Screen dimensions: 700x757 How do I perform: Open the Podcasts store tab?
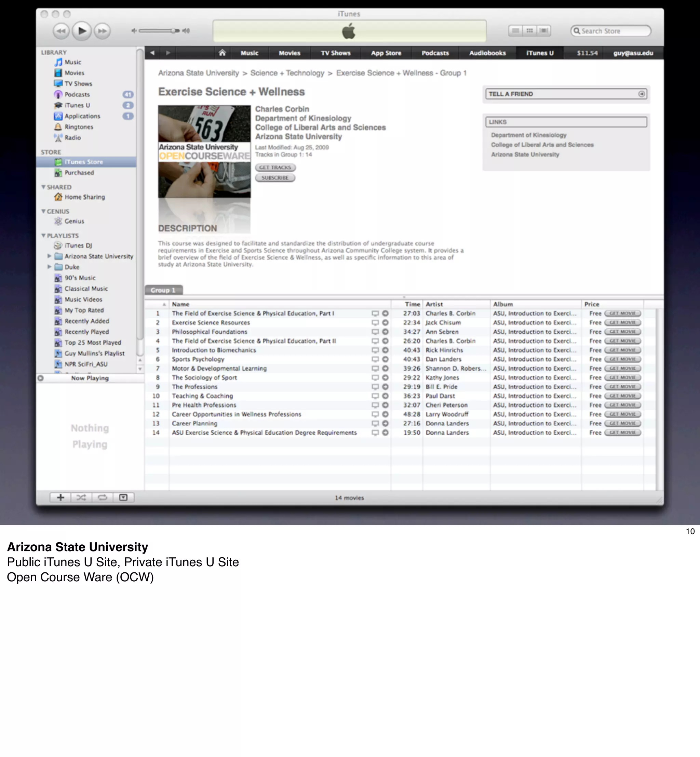point(435,53)
